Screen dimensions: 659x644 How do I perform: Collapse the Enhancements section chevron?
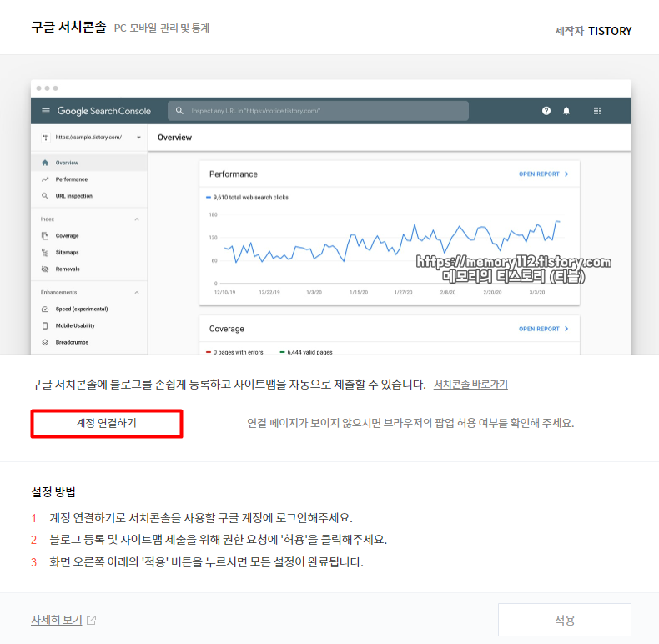[x=137, y=293]
